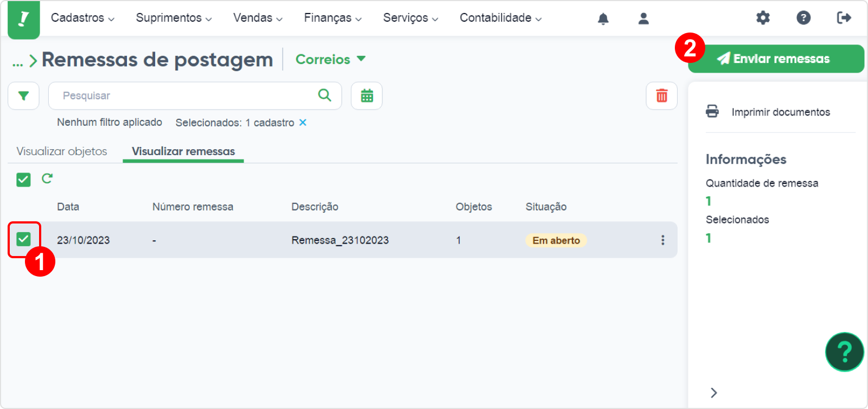
Task: Expand the Serviços menu
Action: [x=411, y=18]
